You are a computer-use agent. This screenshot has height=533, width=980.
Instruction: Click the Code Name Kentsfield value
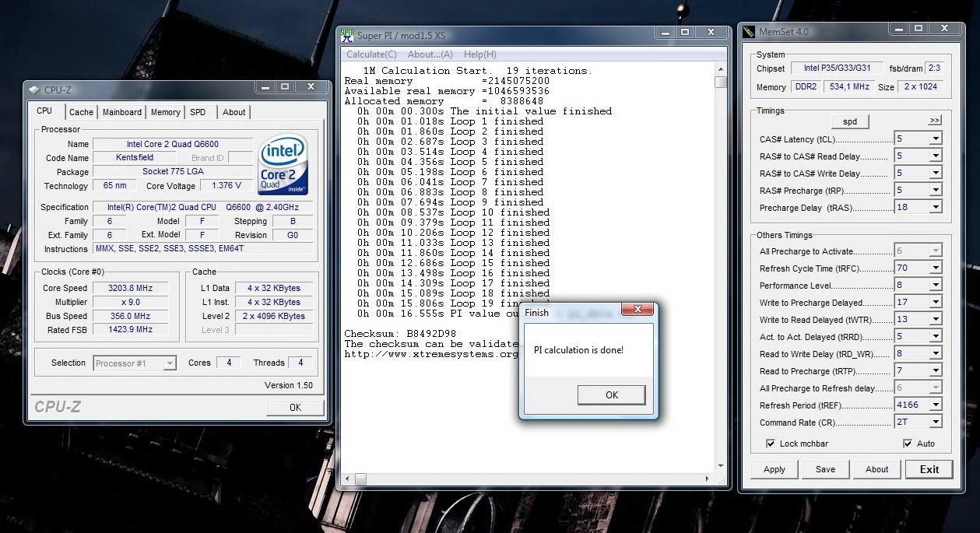pyautogui.click(x=134, y=157)
